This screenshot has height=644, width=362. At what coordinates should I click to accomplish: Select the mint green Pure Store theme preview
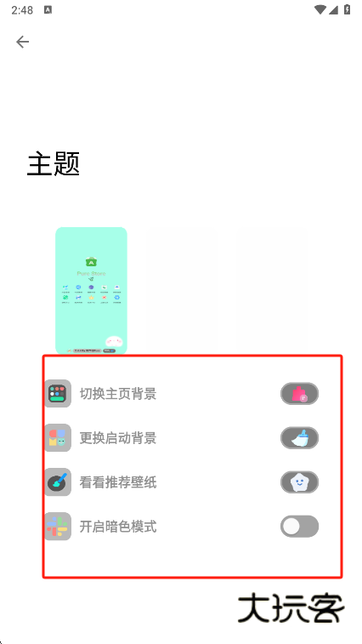pyautogui.click(x=91, y=291)
